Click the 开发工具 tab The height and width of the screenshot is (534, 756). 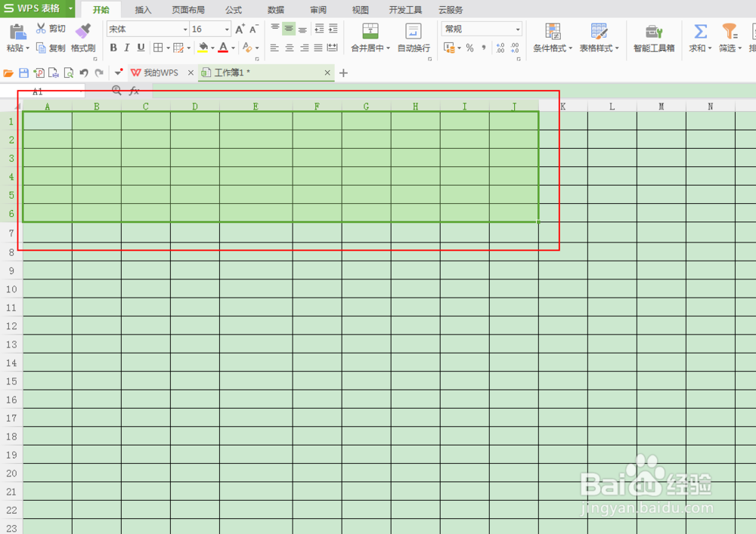coord(405,10)
